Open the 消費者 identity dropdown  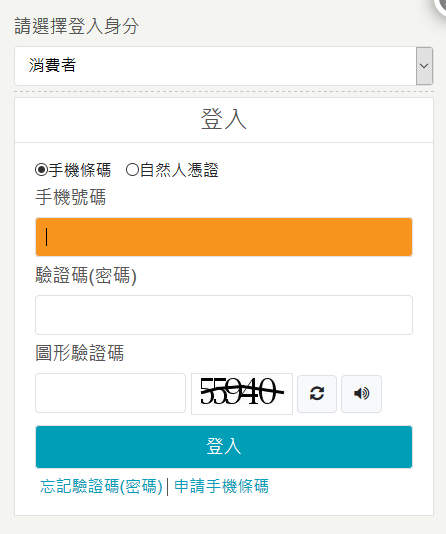tap(224, 66)
